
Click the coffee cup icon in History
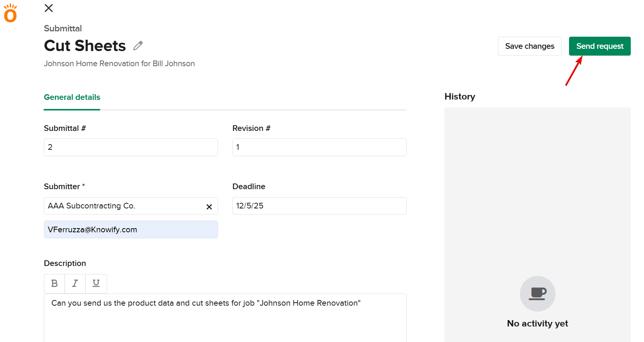[x=537, y=294]
